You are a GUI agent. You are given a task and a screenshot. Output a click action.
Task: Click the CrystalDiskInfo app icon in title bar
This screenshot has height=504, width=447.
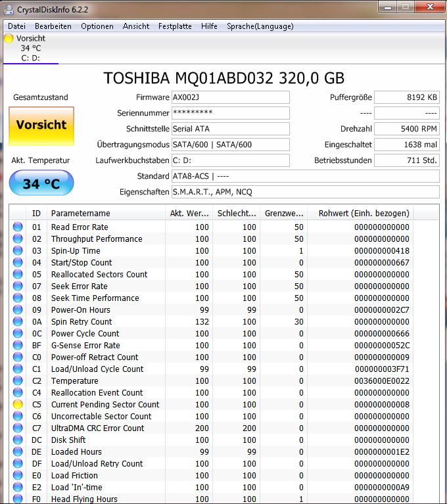coord(9,10)
